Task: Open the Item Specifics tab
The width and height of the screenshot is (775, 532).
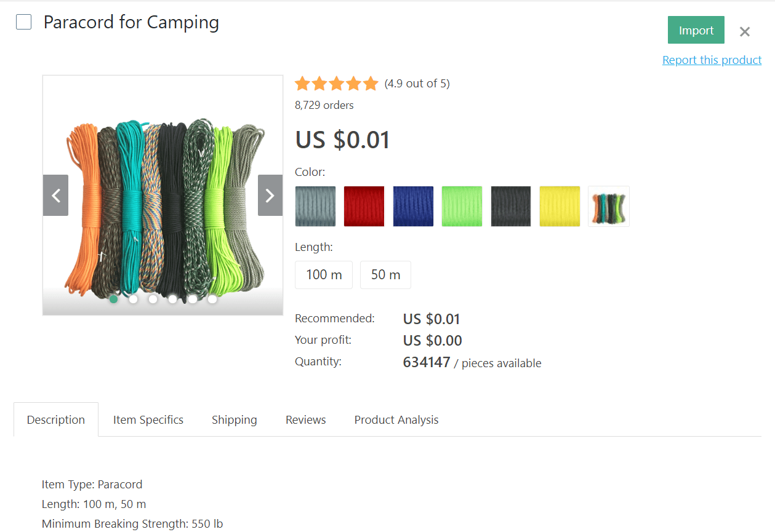Action: point(148,420)
